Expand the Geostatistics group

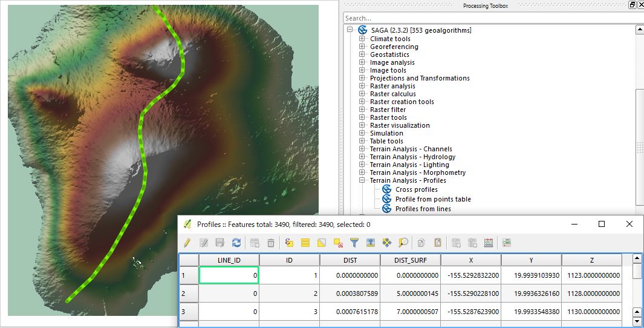coord(362,54)
